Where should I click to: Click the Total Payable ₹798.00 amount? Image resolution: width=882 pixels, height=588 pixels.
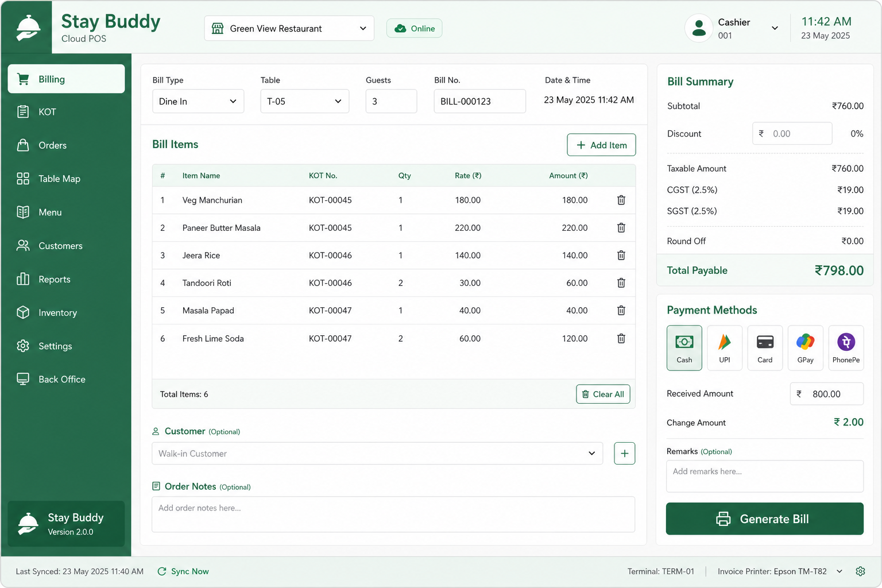pyautogui.click(x=839, y=270)
